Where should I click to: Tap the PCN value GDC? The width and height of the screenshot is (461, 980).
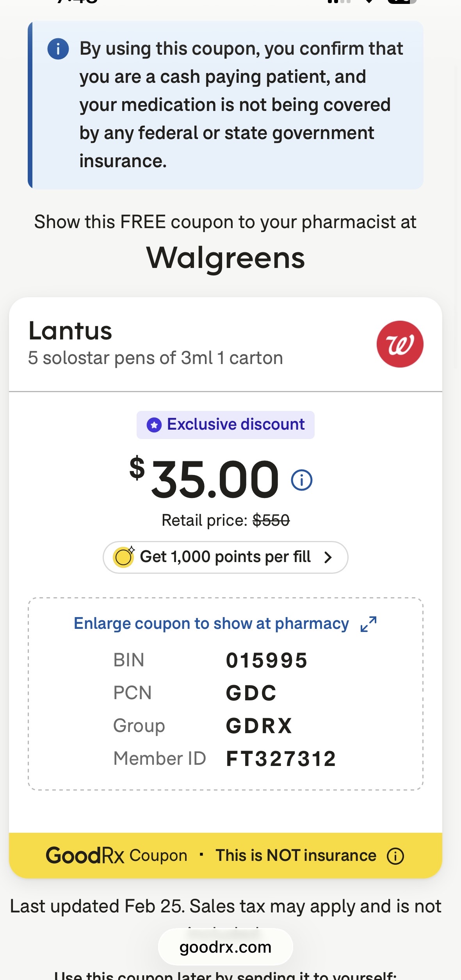[x=251, y=693]
